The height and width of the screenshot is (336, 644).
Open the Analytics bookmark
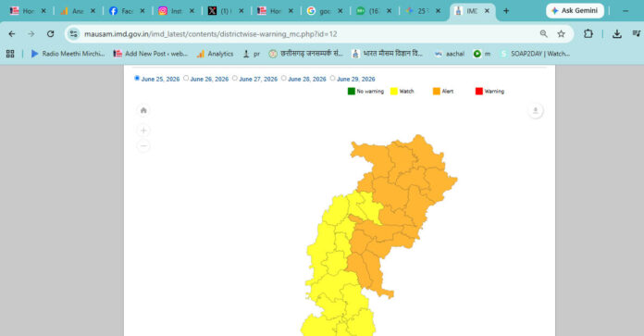pyautogui.click(x=215, y=54)
